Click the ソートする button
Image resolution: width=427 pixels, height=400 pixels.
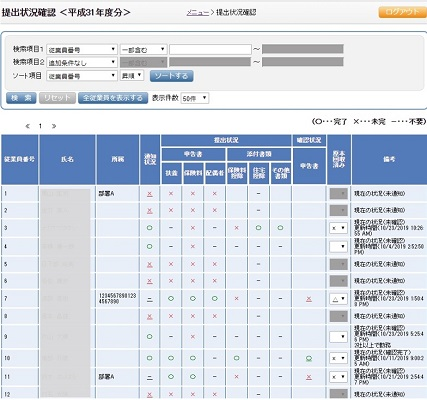tap(171, 76)
